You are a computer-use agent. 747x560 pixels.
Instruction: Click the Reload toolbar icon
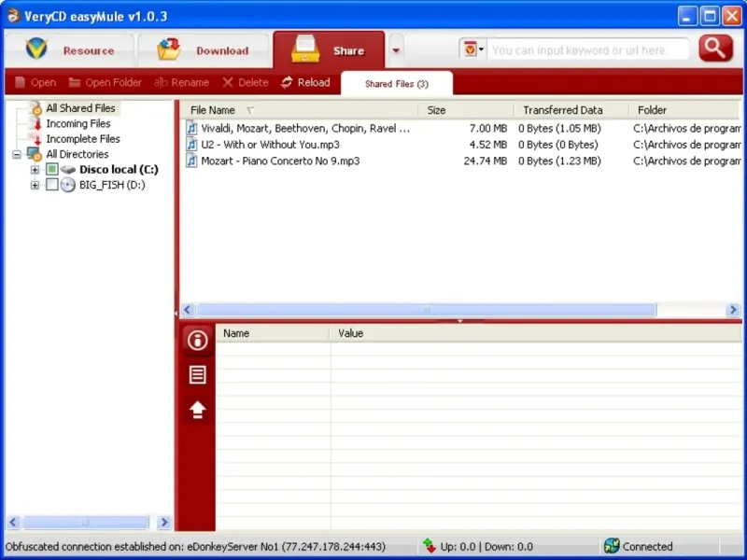[287, 82]
